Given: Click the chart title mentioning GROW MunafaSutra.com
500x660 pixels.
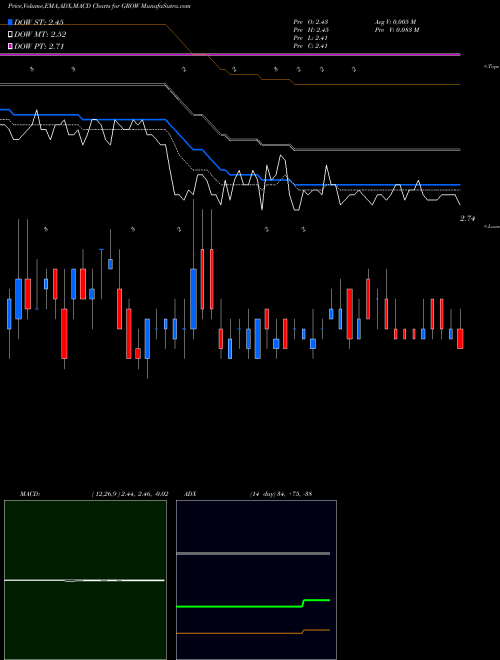Looking at the screenshot, I should [99, 7].
